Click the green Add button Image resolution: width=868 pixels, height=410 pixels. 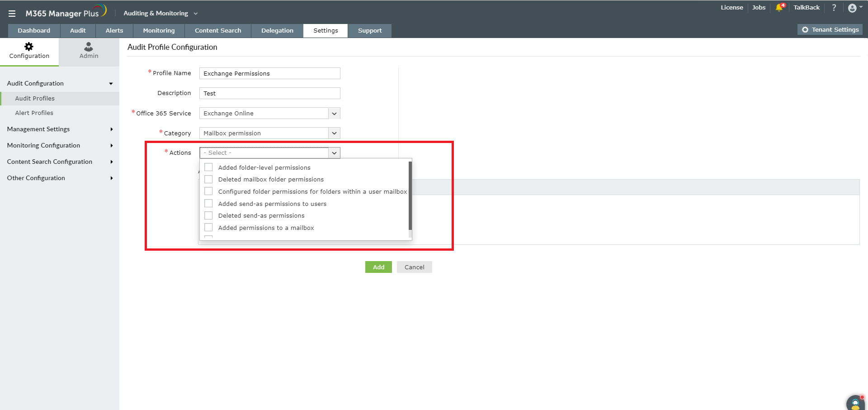click(378, 267)
